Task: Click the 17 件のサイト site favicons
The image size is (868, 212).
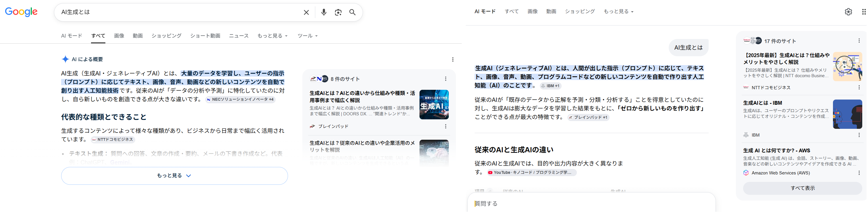Action: [x=752, y=41]
